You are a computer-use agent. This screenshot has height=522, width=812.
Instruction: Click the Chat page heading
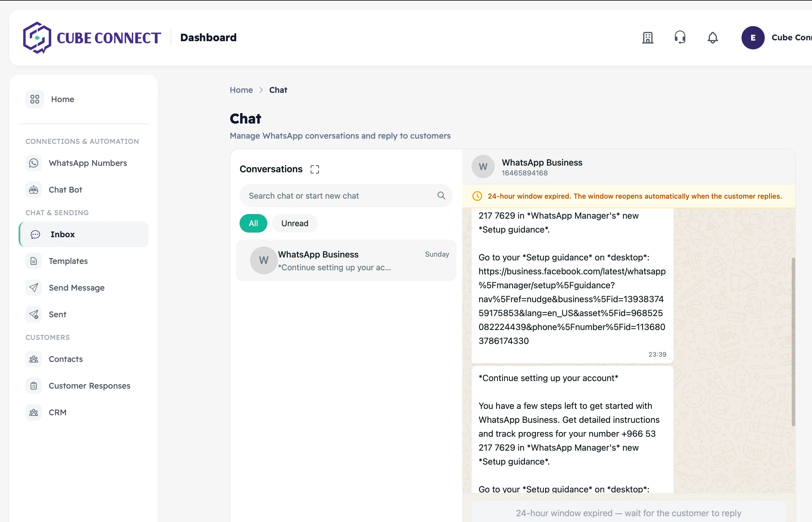click(245, 119)
